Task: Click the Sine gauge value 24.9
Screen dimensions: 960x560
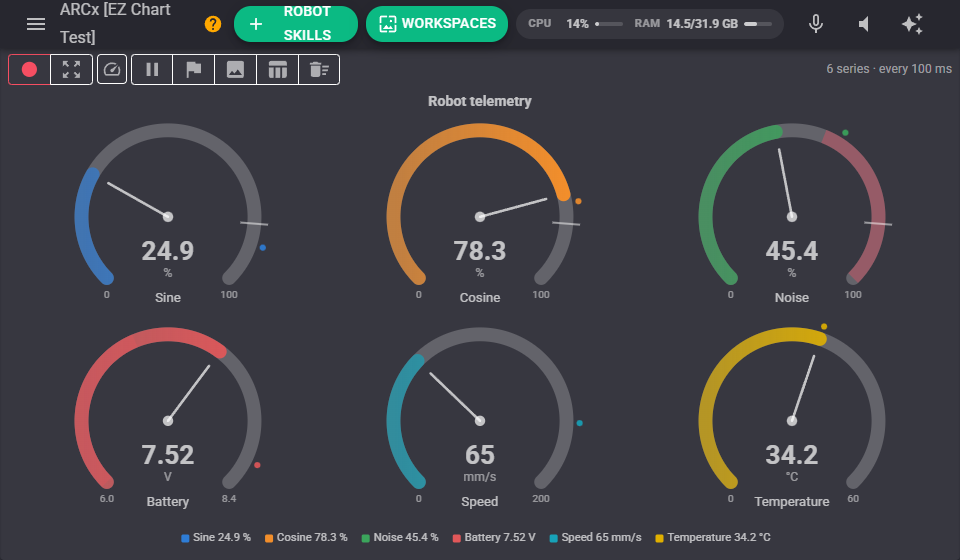Action: pos(168,251)
